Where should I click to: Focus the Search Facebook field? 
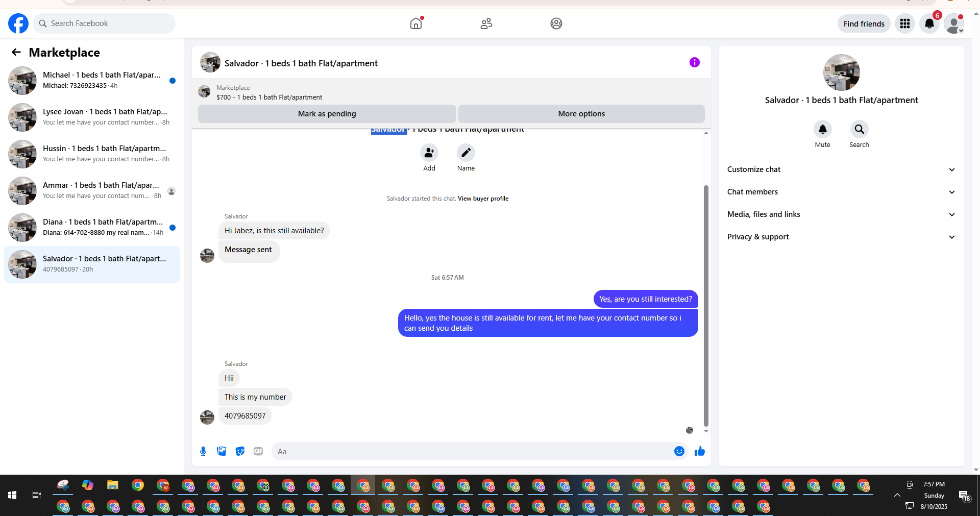[x=104, y=23]
